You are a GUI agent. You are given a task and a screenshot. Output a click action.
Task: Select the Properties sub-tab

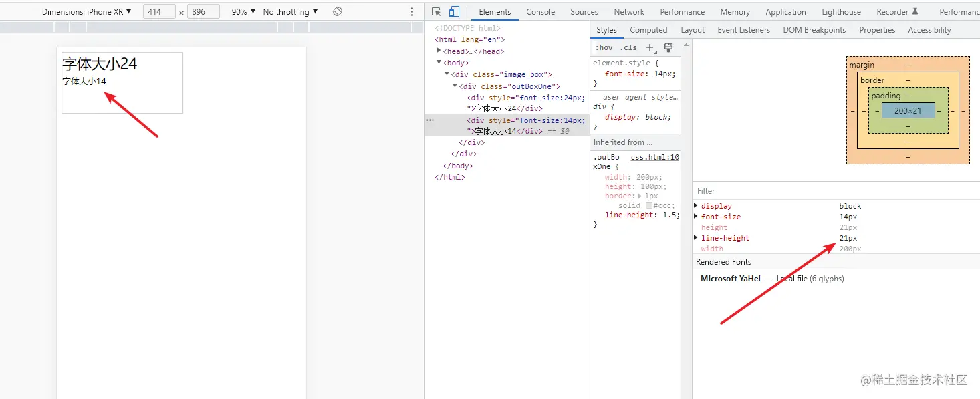click(x=877, y=30)
